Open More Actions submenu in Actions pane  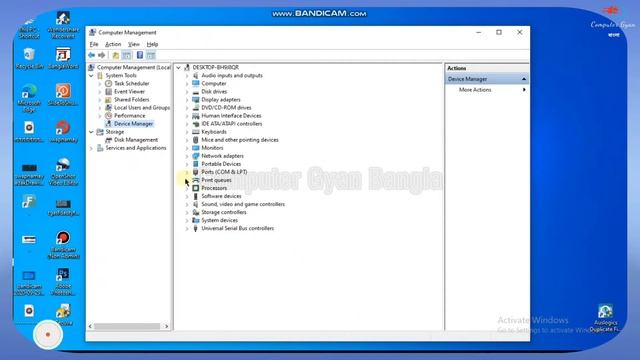(x=487, y=90)
